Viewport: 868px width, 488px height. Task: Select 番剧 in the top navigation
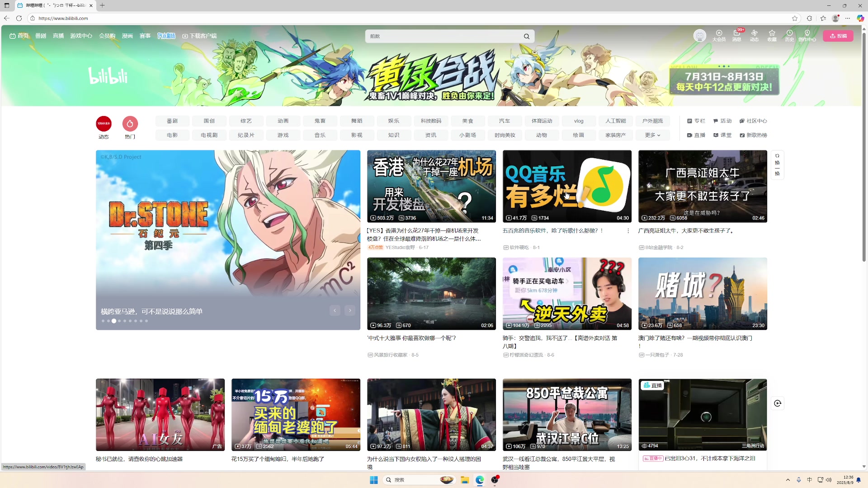(41, 36)
